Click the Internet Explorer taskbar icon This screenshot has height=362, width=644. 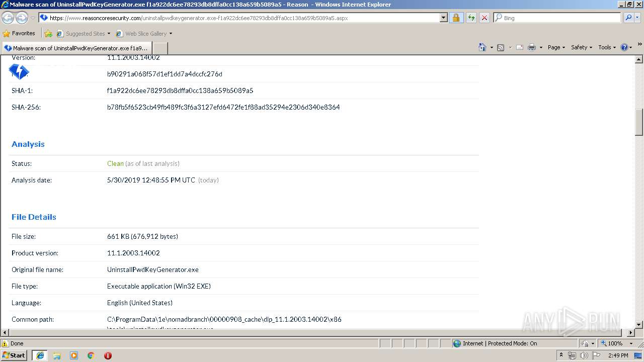pyautogui.click(x=40, y=355)
